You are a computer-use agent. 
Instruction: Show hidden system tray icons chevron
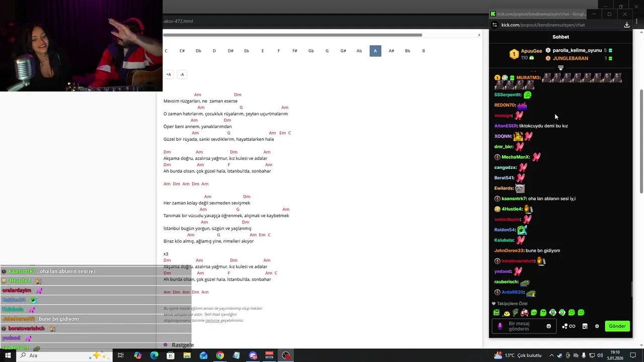551,355
